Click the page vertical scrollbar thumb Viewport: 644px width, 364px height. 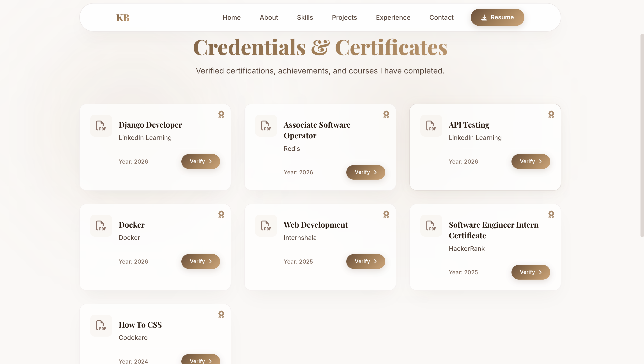coord(642,135)
